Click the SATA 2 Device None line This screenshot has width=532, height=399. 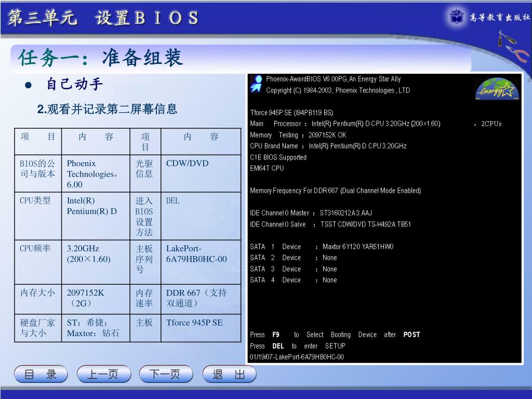click(294, 258)
